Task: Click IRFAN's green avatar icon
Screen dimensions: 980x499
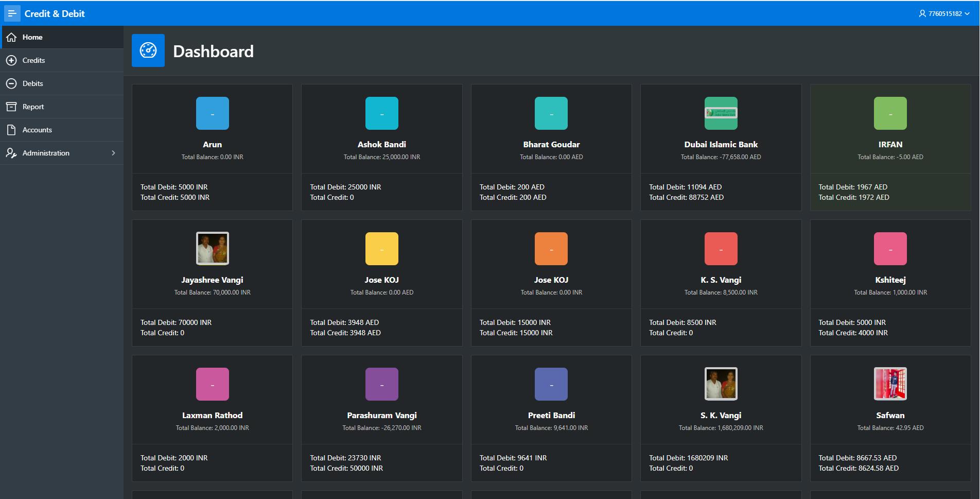Action: click(890, 113)
